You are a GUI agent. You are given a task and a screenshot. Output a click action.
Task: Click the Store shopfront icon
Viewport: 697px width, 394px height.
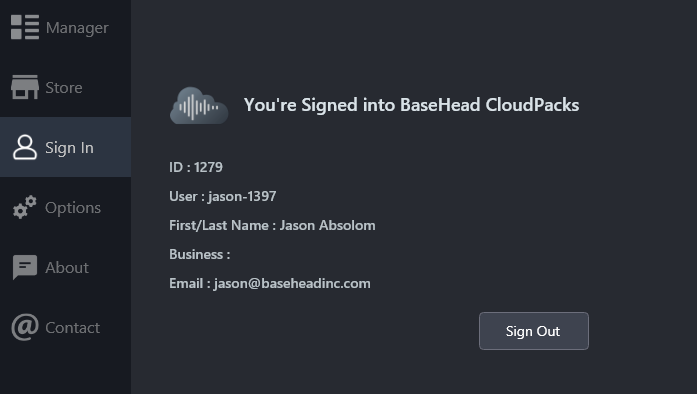pos(25,87)
